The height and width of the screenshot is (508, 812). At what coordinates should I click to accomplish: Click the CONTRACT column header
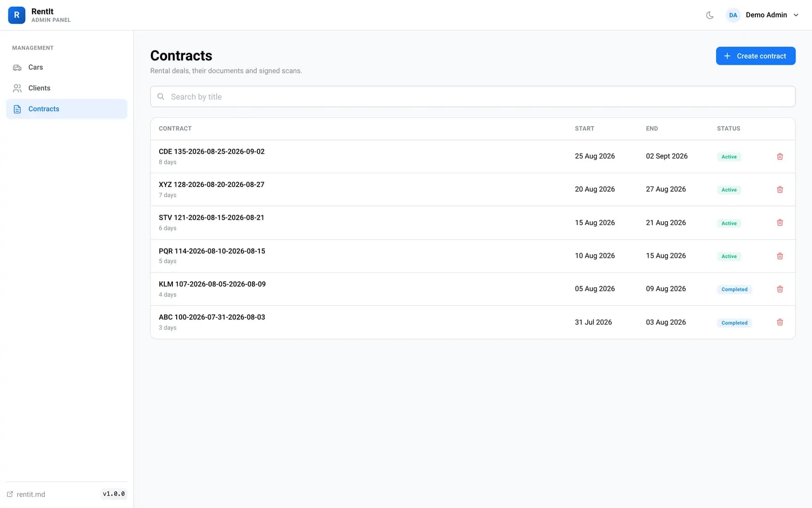[175, 128]
